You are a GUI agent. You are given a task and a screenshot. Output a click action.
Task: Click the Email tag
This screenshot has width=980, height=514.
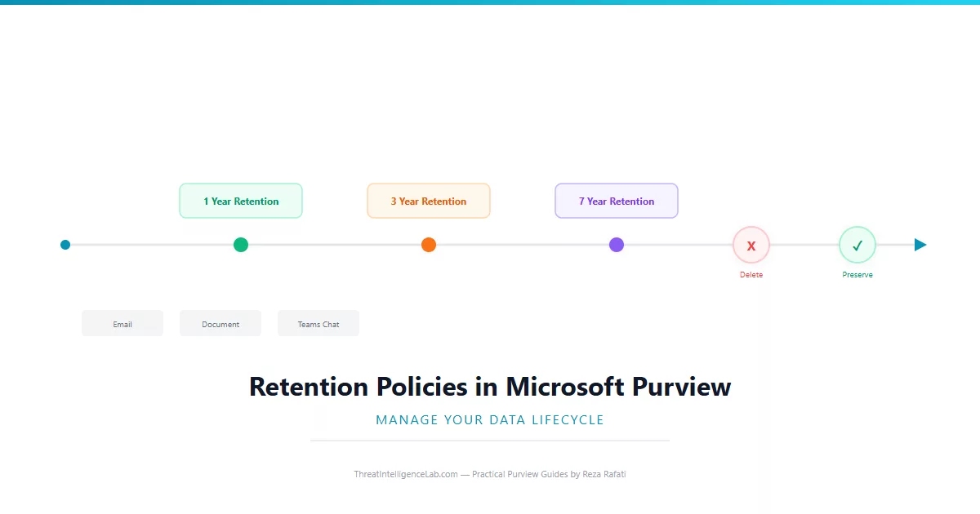tap(122, 323)
